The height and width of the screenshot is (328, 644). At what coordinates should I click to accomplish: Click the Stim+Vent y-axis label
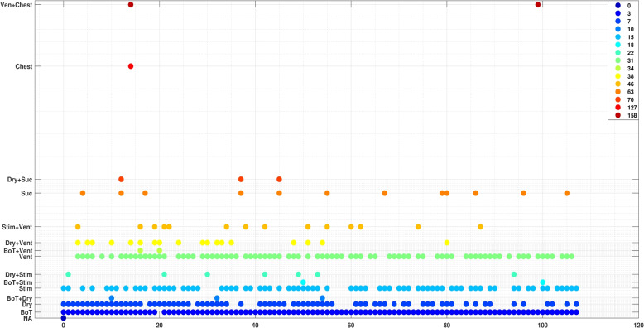point(17,226)
